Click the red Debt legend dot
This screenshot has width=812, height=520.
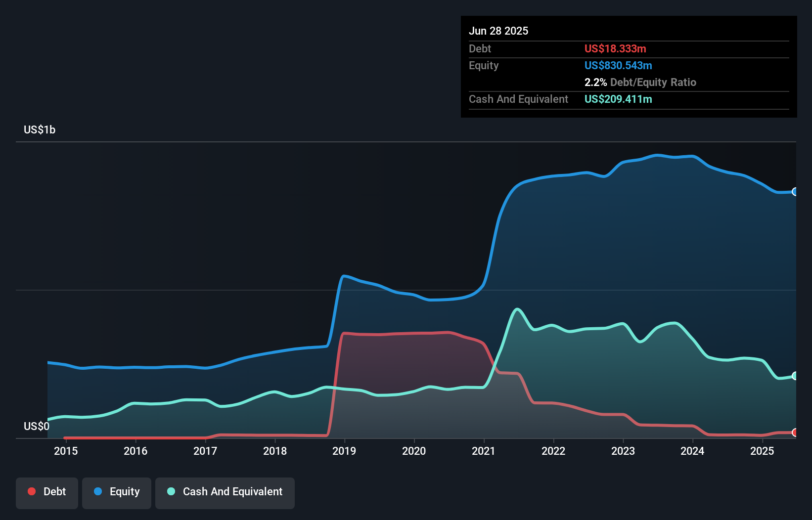coord(32,491)
